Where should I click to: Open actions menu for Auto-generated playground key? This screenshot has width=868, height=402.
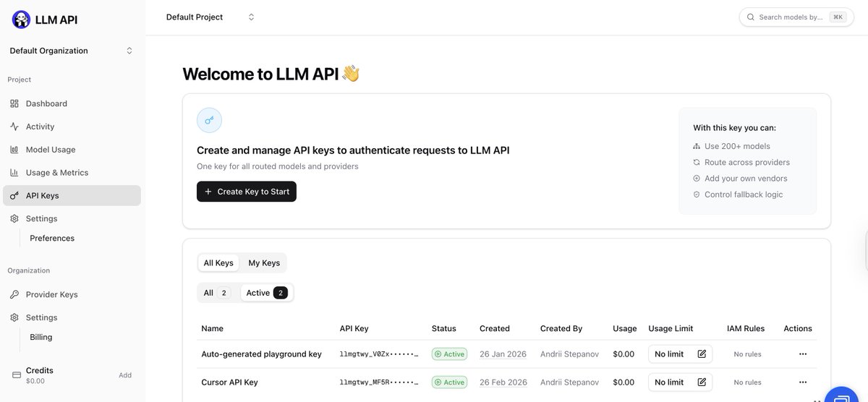coord(803,354)
